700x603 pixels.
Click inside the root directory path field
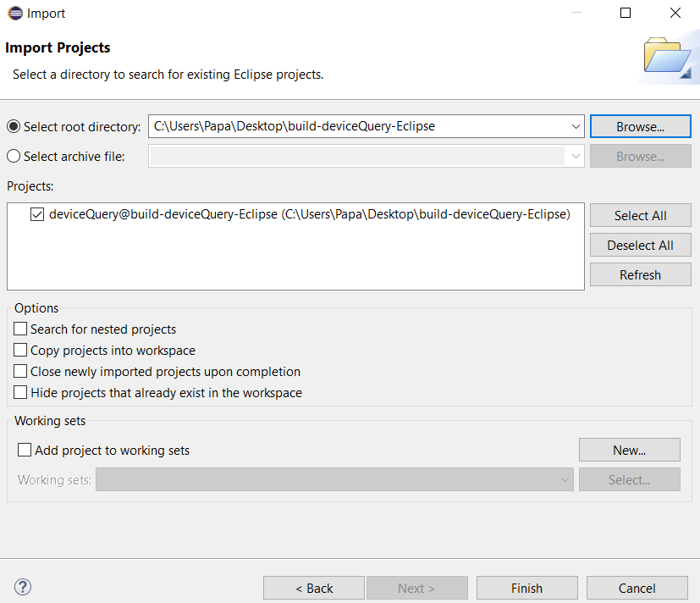(356, 126)
